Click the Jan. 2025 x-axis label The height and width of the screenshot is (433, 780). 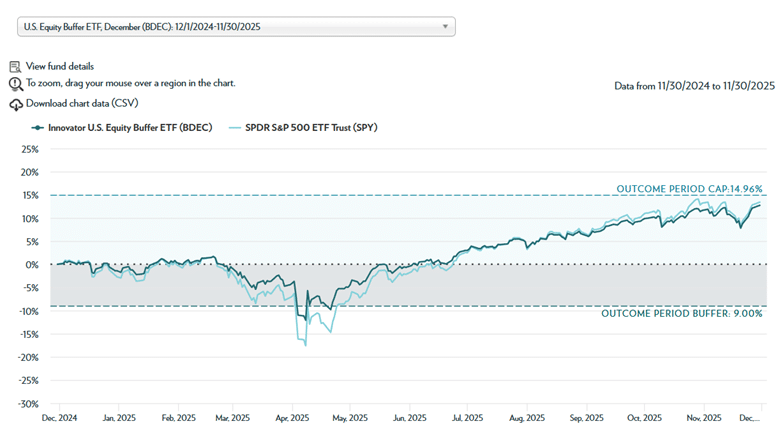[119, 418]
